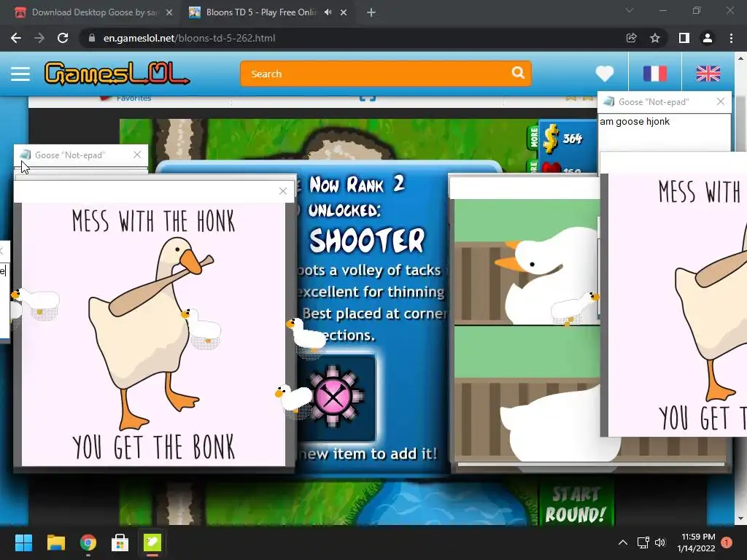Image resolution: width=747 pixels, height=560 pixels.
Task: Click the 'Favorites' link under header
Action: pyautogui.click(x=133, y=98)
